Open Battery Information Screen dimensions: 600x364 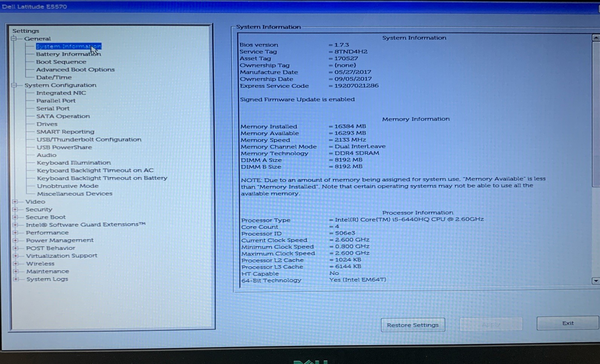(x=69, y=54)
